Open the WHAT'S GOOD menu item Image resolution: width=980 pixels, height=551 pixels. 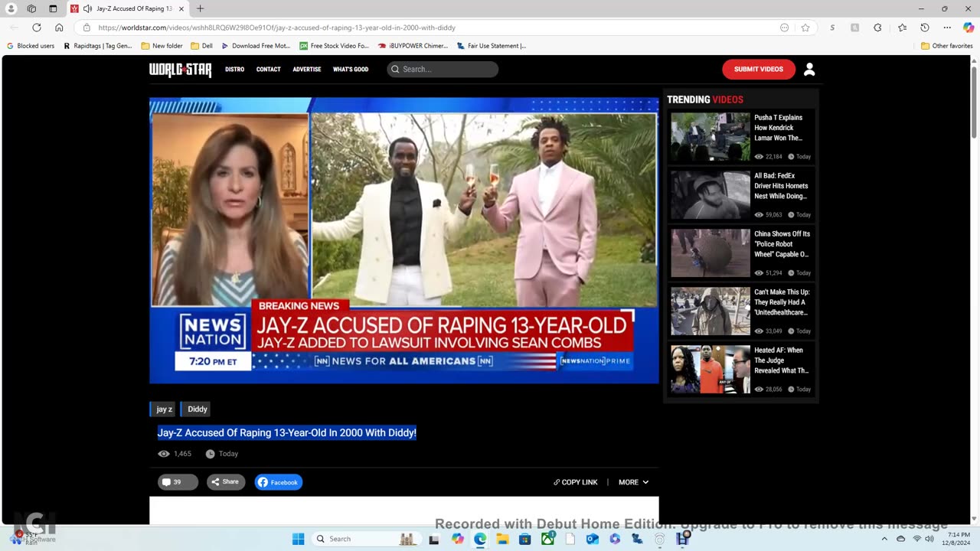click(351, 69)
